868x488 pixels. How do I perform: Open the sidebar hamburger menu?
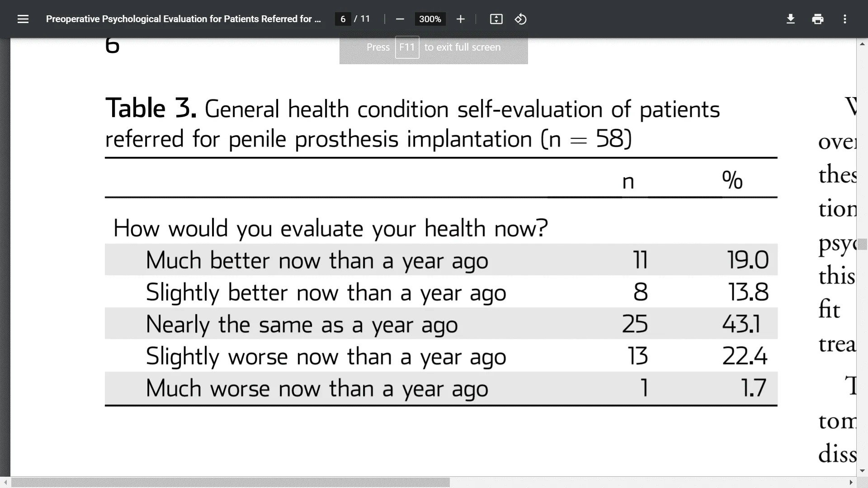[23, 19]
